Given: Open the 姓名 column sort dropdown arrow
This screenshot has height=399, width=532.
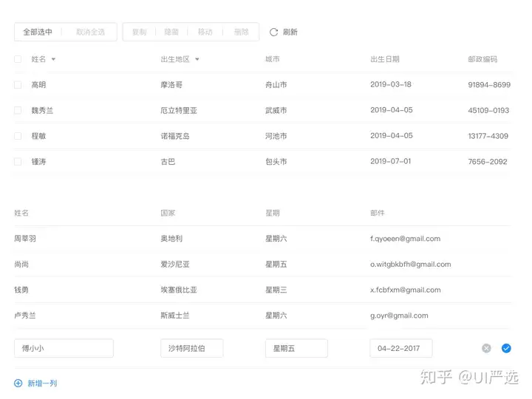Looking at the screenshot, I should point(53,59).
